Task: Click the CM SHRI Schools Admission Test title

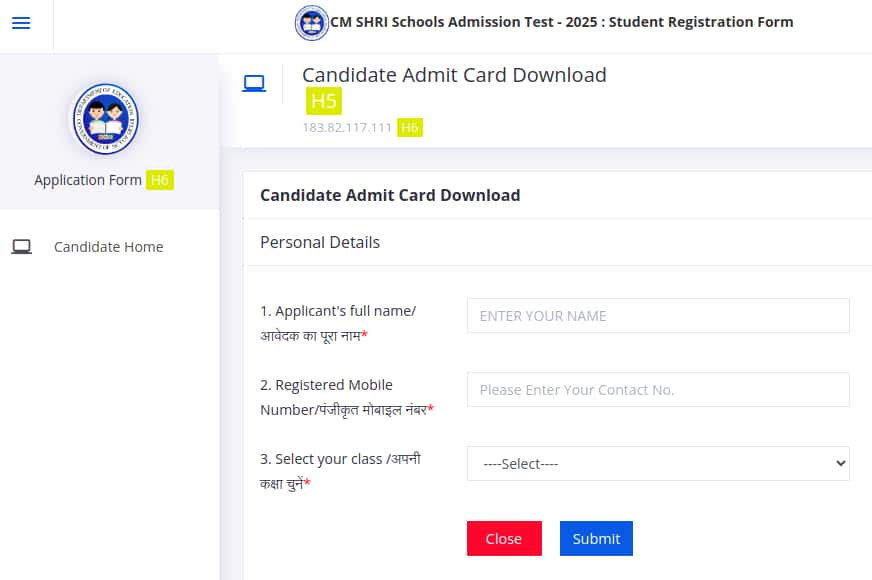Action: coord(561,22)
